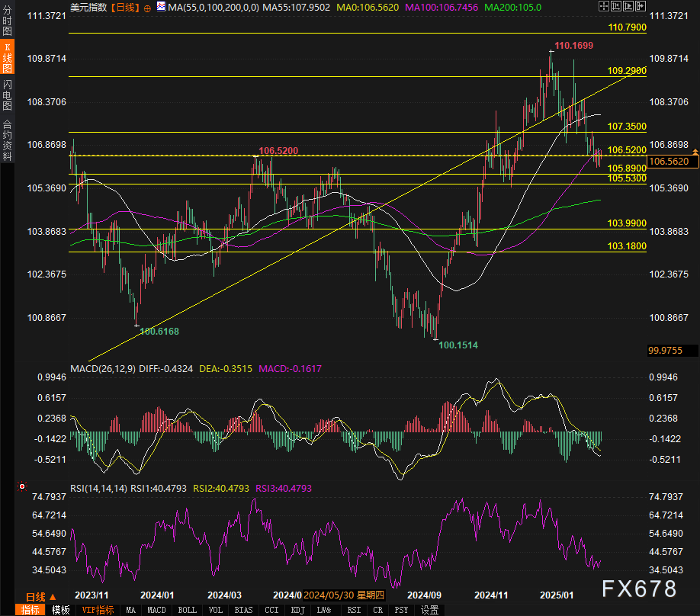Image resolution: width=700 pixels, height=616 pixels.
Task: Toggle the BOLL indicator button
Action: [x=187, y=610]
